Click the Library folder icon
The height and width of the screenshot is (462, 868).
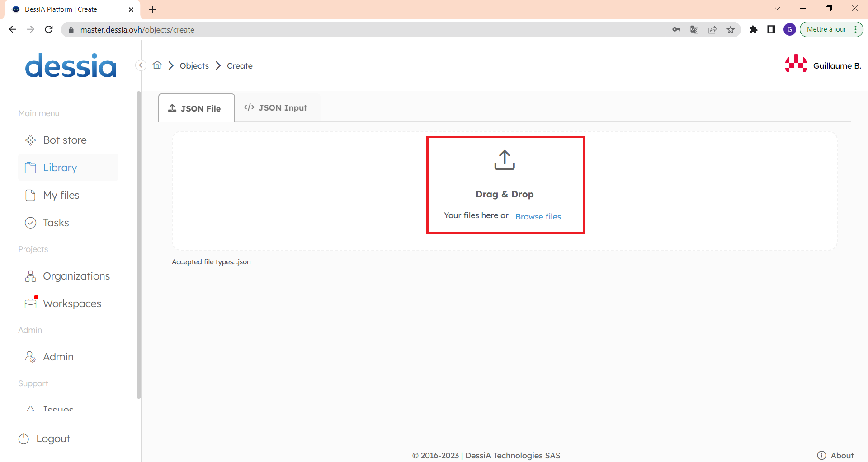coord(30,168)
